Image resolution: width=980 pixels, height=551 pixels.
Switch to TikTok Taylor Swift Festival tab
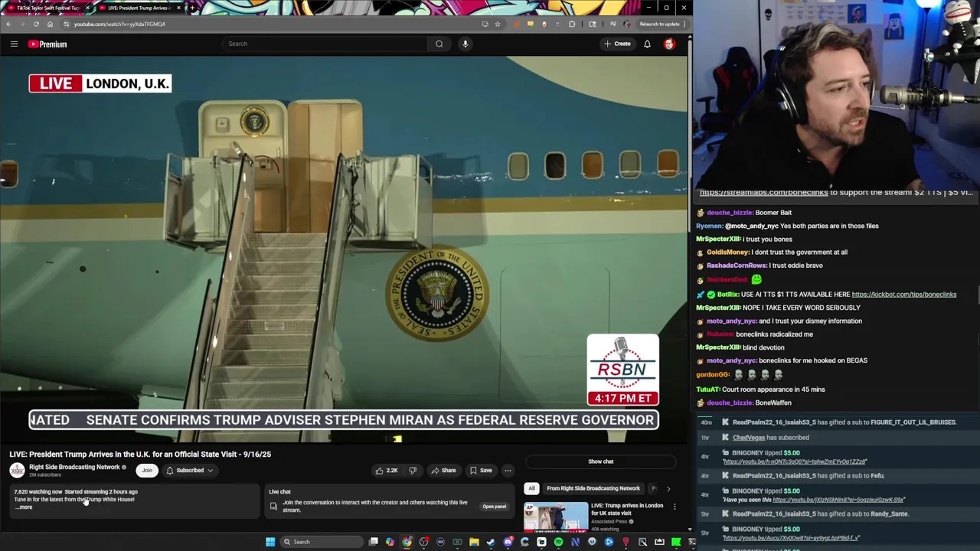(46, 8)
